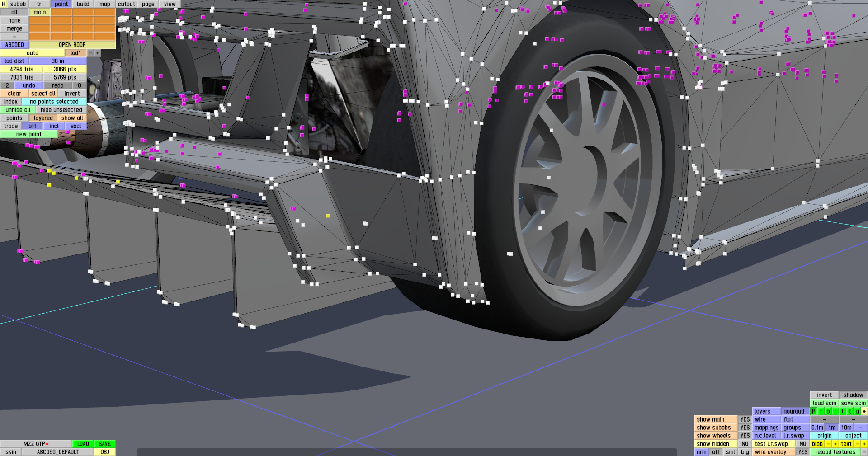
Task: Click the shadow button
Action: click(854, 395)
